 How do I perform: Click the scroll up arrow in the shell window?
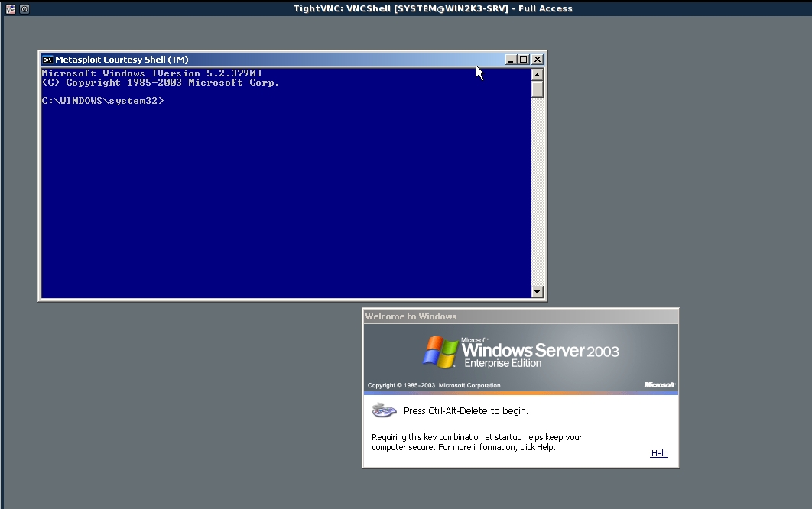click(x=537, y=75)
